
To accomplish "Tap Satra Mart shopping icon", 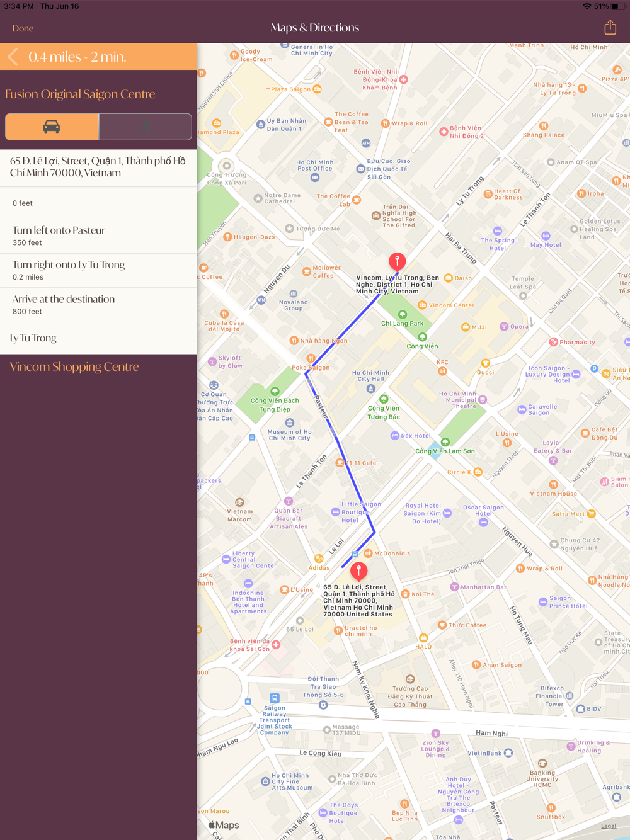I will point(591,514).
